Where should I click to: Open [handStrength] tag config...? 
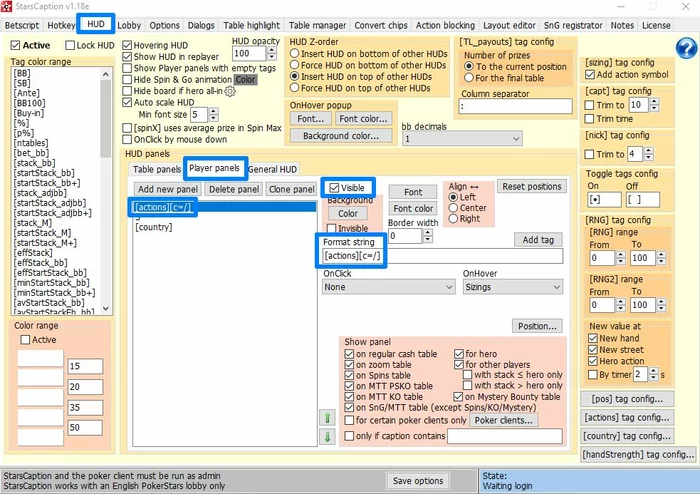tap(638, 455)
